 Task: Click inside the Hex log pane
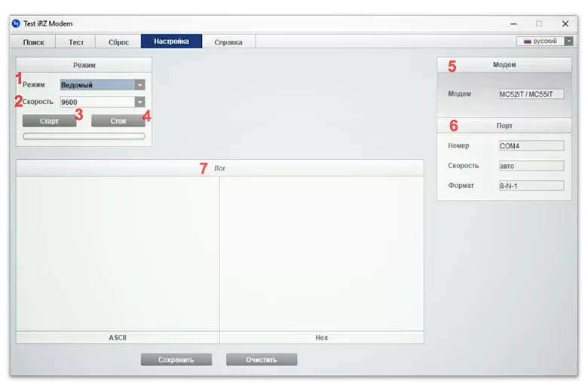pos(321,253)
